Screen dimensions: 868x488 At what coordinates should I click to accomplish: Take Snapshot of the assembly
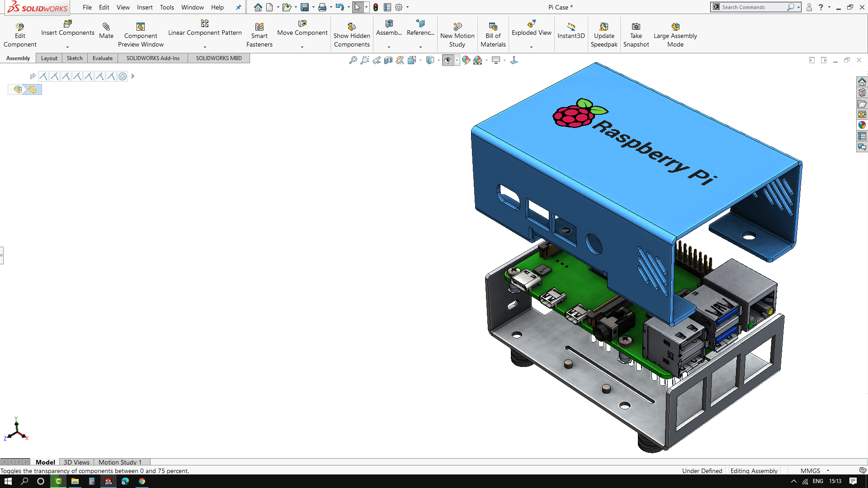636,35
